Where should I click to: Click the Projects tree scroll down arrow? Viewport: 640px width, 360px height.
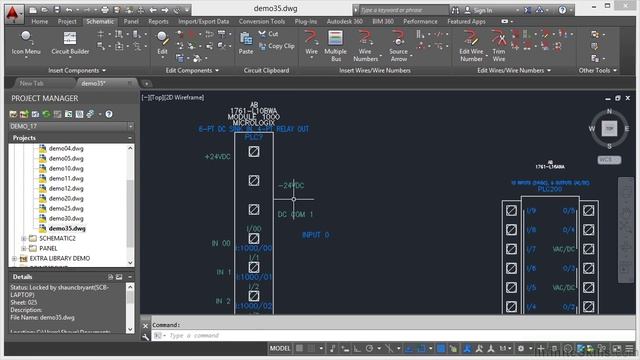point(130,263)
